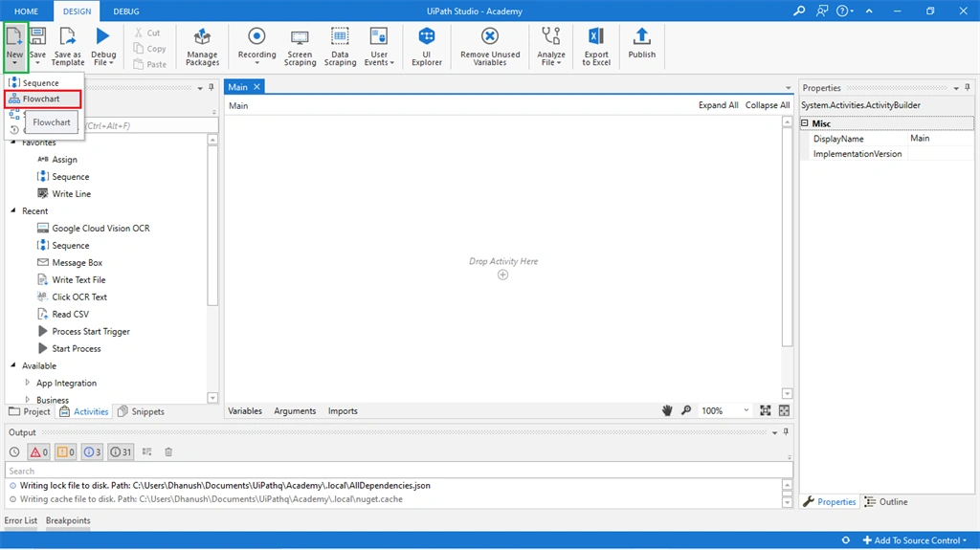
Task: Click the Paste button
Action: [150, 64]
